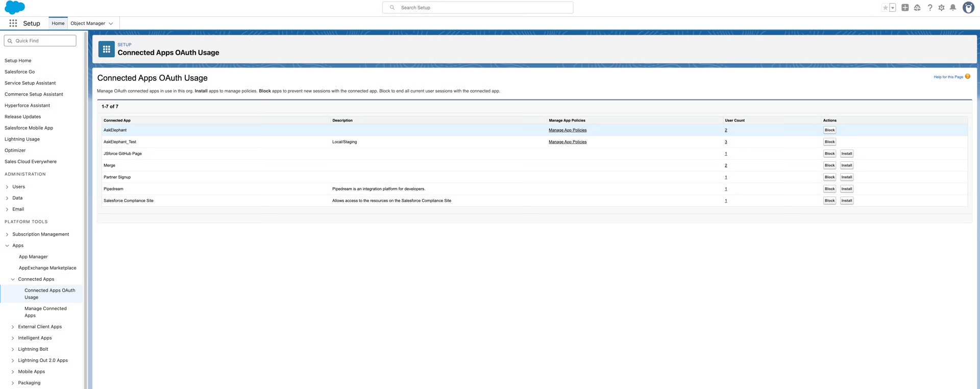
Task: Expand the Email section
Action: pyautogui.click(x=7, y=209)
